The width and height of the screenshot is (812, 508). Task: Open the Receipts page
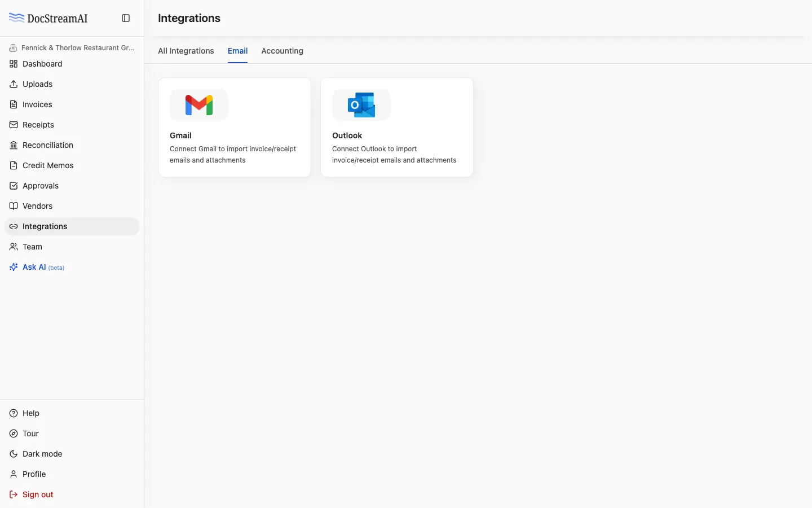coord(72,125)
